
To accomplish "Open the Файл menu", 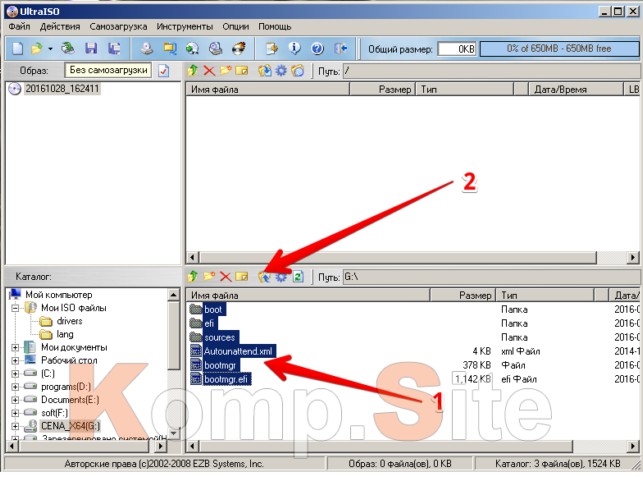I will pos(19,27).
